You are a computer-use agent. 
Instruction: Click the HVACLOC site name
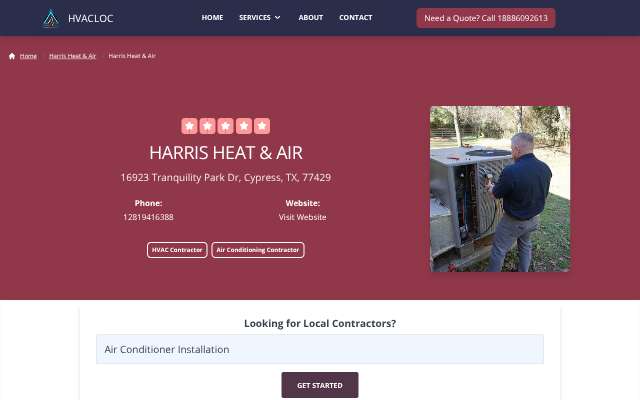91,18
